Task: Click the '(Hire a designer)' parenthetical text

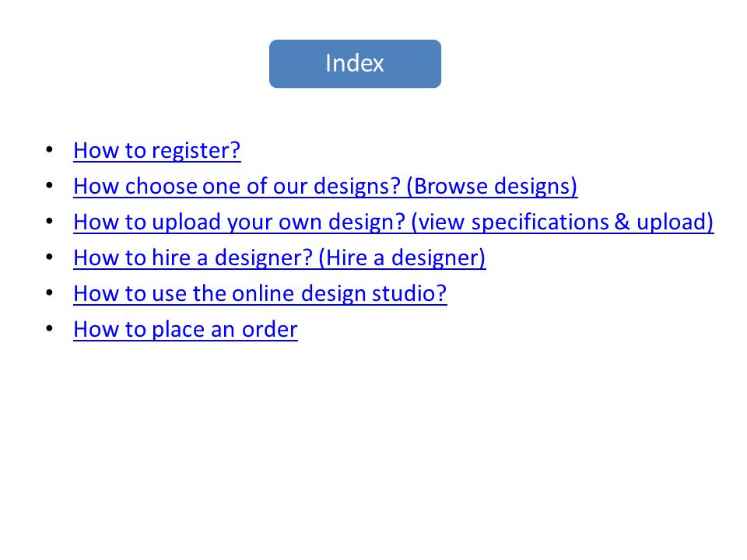Action: click(x=402, y=257)
